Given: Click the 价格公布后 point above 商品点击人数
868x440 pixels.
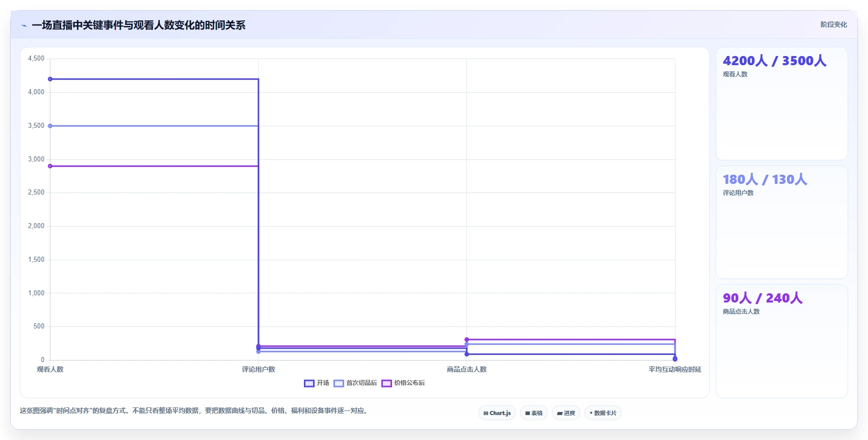Looking at the screenshot, I should (467, 340).
